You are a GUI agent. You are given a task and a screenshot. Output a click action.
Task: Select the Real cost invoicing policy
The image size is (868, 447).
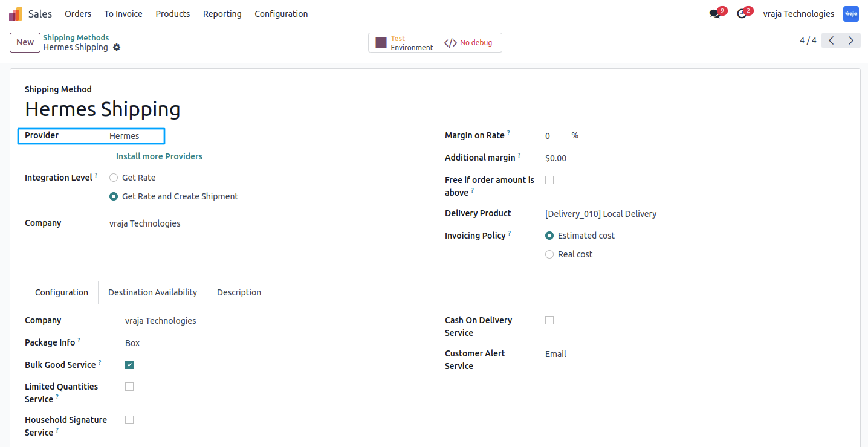point(549,254)
